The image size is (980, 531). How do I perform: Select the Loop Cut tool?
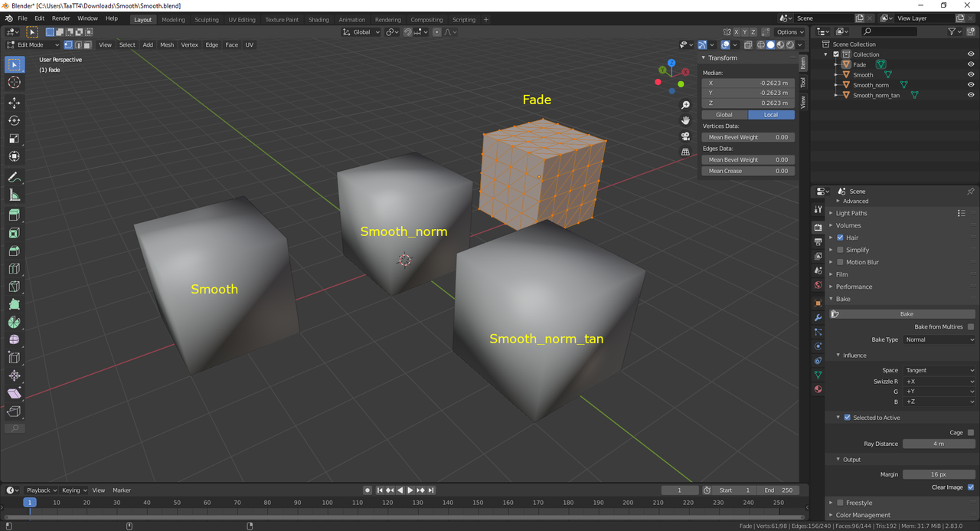coord(14,269)
